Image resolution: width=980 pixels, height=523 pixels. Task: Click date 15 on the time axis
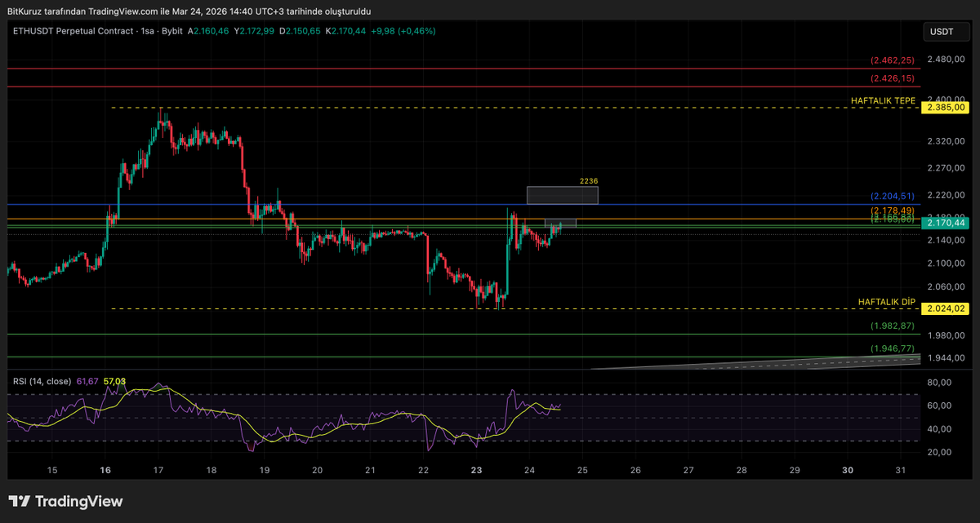(52, 471)
